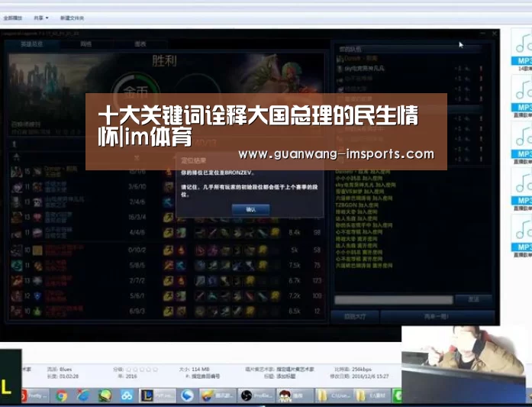
Task: Click Flash spell icon in 6/9/3 row
Action: tap(168, 312)
